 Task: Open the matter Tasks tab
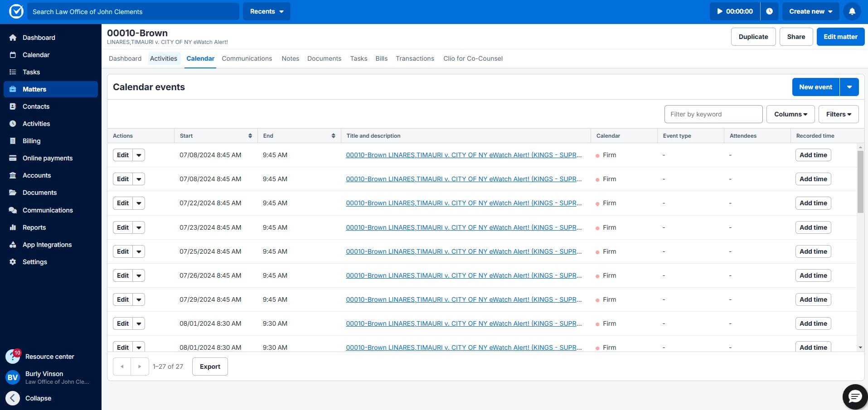(359, 58)
